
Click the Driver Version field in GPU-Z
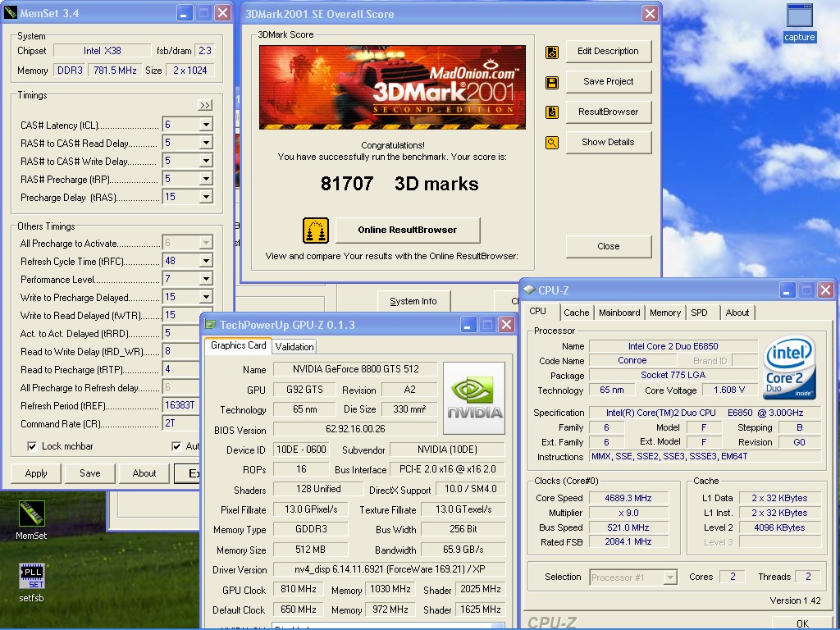point(389,569)
